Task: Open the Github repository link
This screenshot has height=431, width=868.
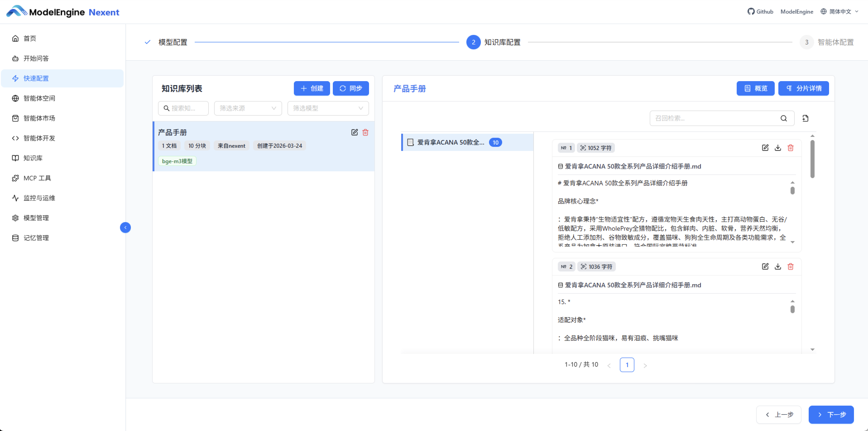Action: click(x=760, y=11)
